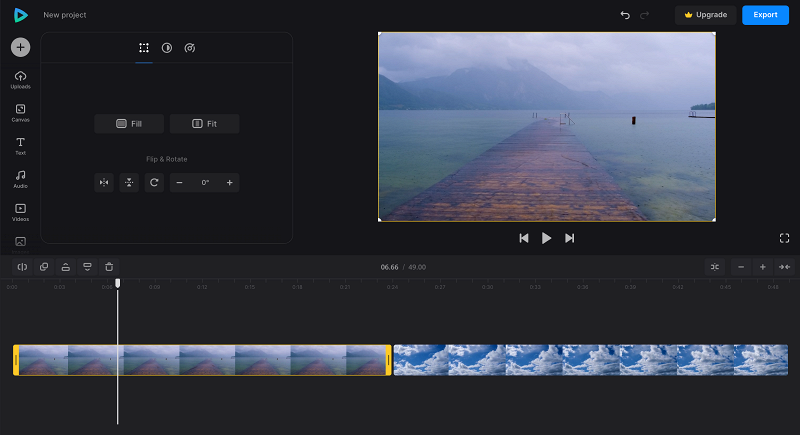Switch to the Speed tab icon
Viewport: 800px width, 435px height.
(x=190, y=48)
